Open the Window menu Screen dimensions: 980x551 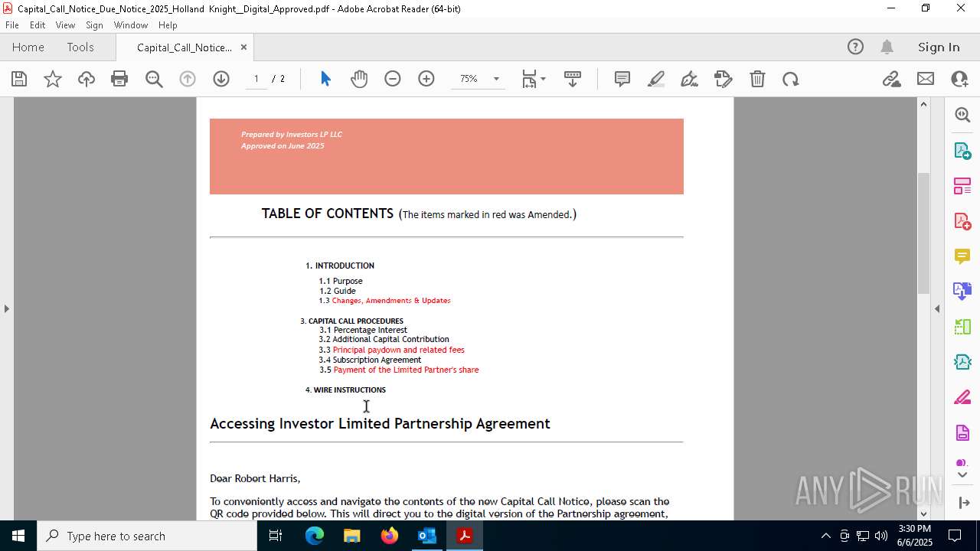click(131, 25)
